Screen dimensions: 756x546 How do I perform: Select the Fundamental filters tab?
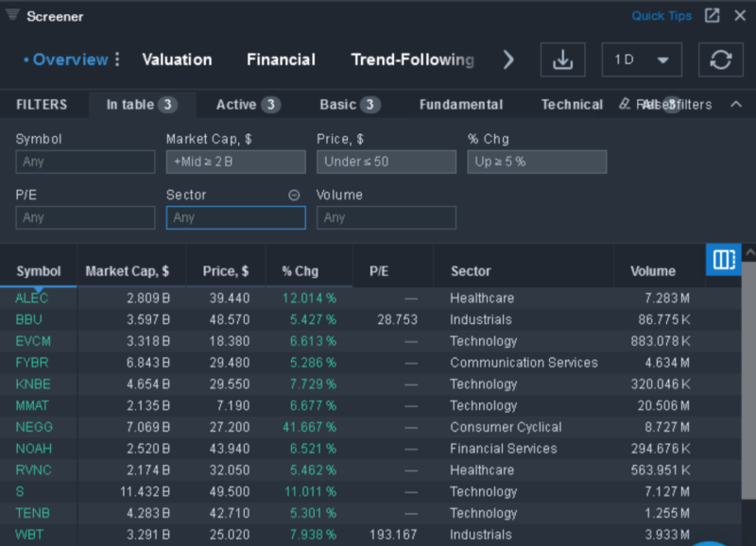[461, 105]
